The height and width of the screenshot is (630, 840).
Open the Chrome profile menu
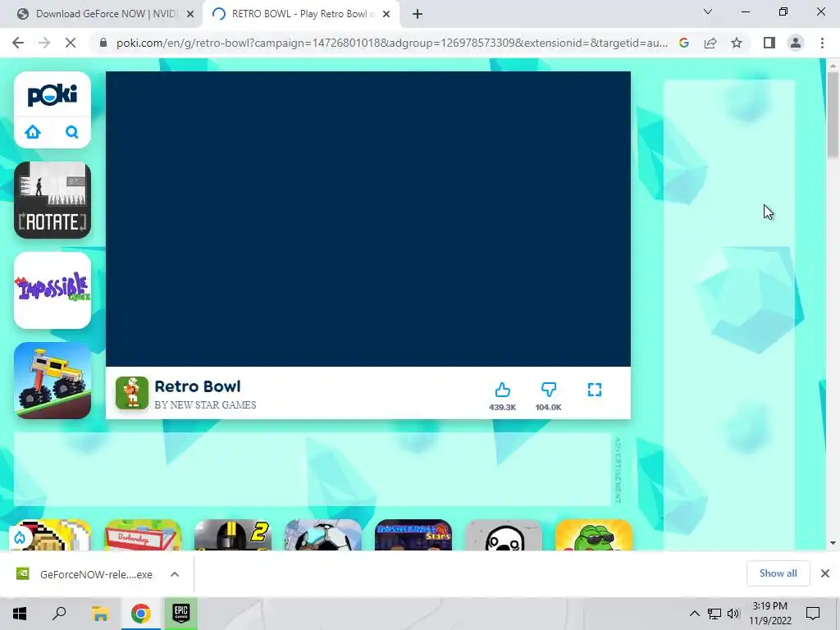point(796,43)
